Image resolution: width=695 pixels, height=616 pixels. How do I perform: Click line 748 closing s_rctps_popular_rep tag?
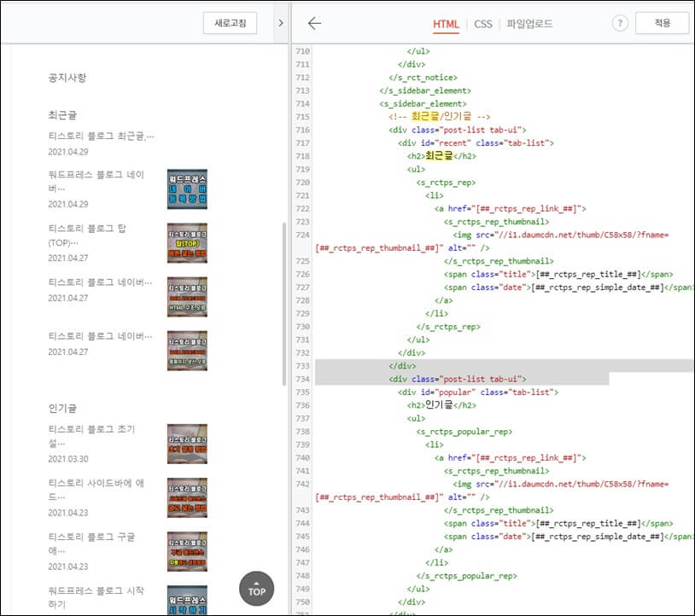pyautogui.click(x=466, y=576)
